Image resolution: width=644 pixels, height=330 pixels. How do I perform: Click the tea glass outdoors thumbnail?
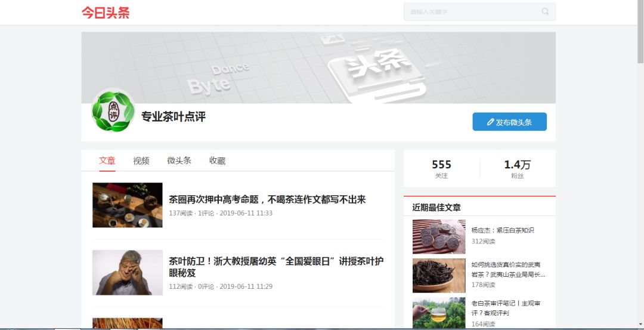click(439, 313)
